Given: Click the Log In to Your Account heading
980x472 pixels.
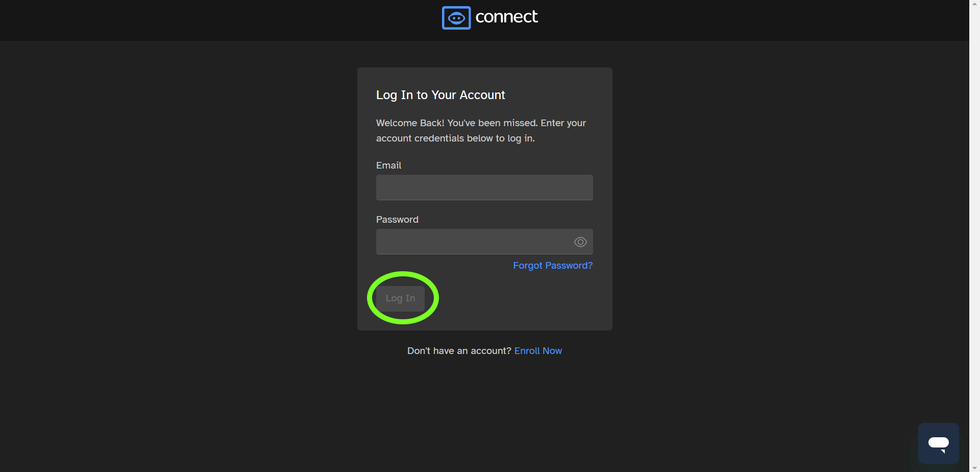Looking at the screenshot, I should click(440, 95).
